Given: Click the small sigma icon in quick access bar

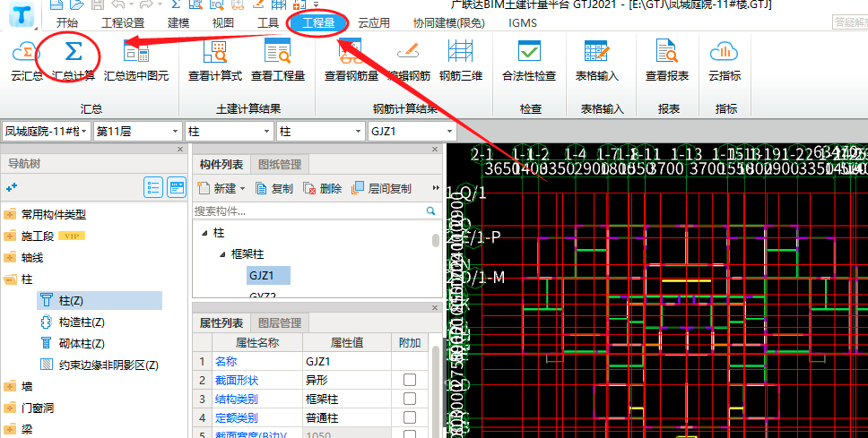Looking at the screenshot, I should coord(176,4).
